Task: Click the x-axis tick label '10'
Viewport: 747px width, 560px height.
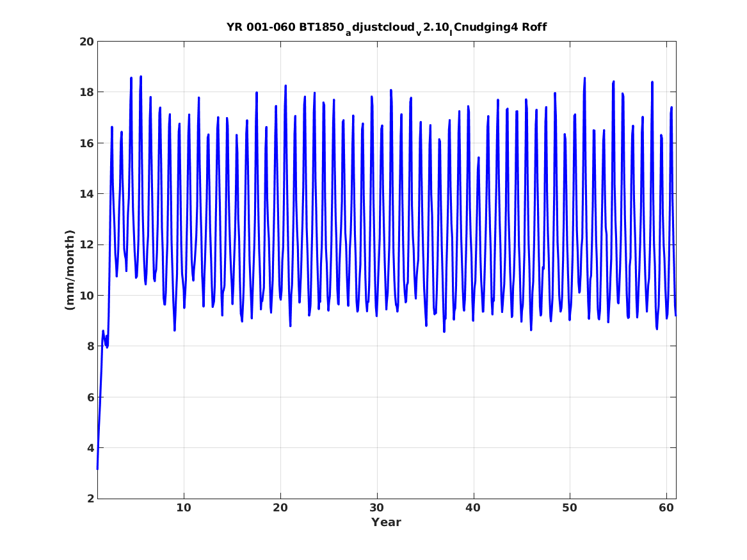Action: pos(184,508)
